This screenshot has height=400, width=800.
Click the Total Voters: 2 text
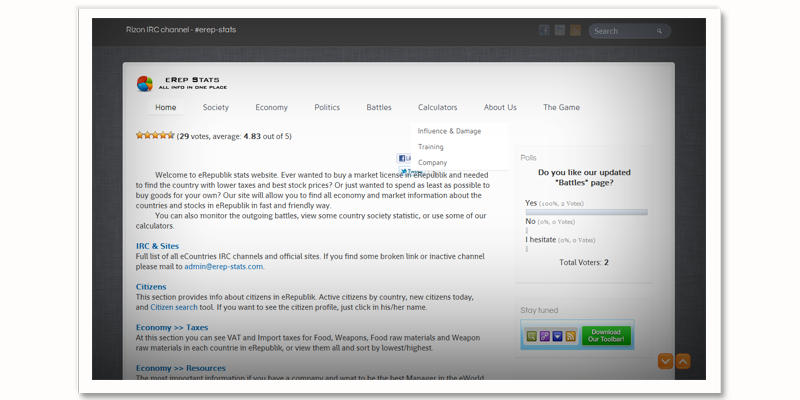click(x=584, y=263)
